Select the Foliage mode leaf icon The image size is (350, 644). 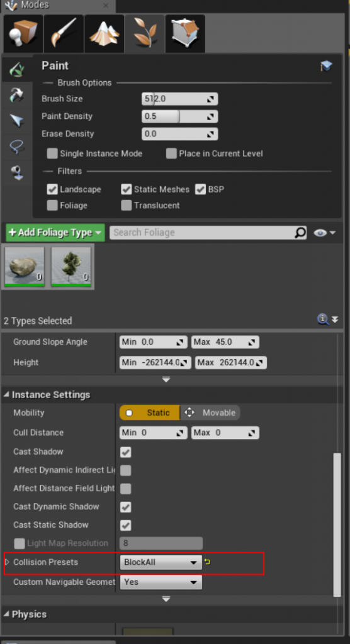coord(145,34)
